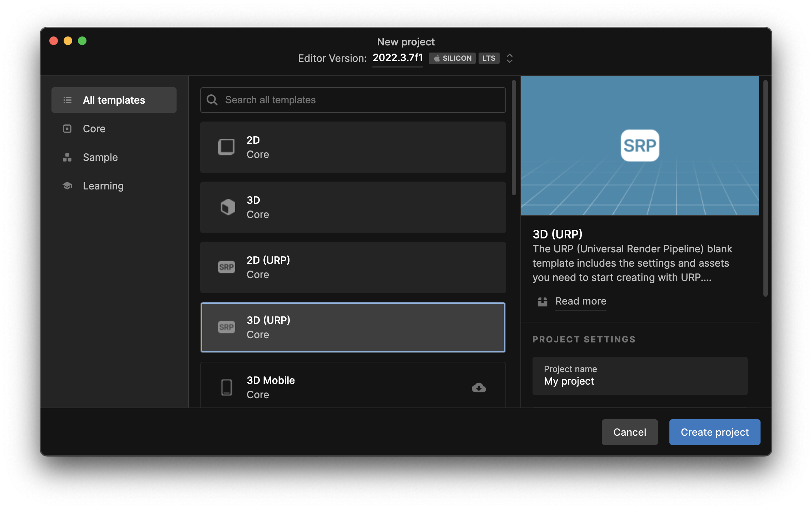812x509 pixels.
Task: Click the details panel scrollbar
Action: pos(766,188)
